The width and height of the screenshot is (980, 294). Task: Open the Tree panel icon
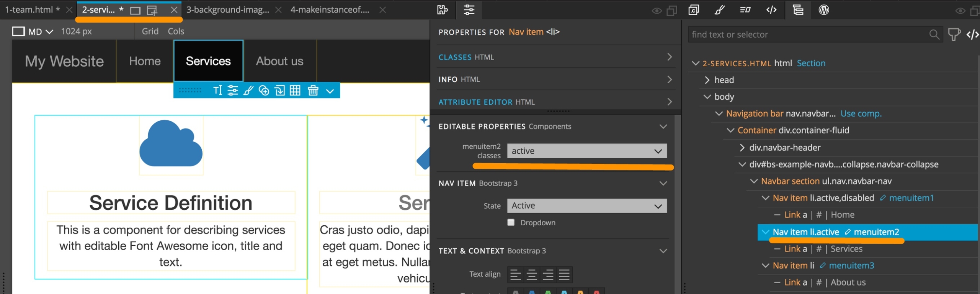point(798,10)
